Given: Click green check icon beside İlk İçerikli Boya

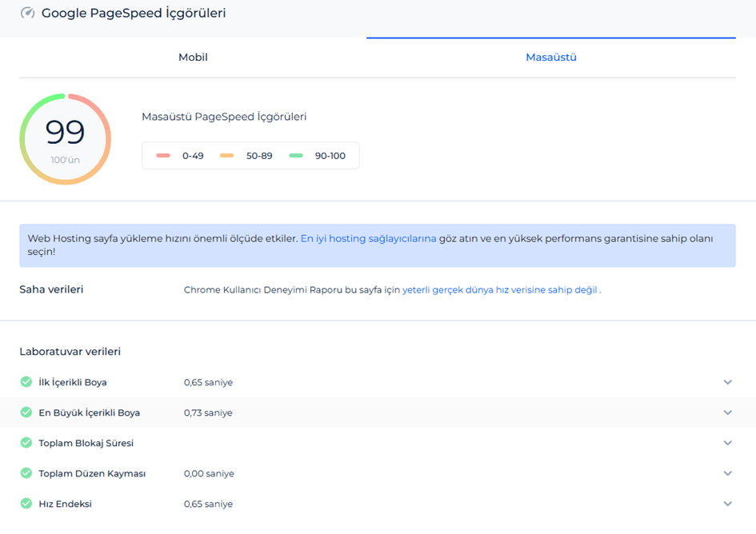Looking at the screenshot, I should 26,381.
